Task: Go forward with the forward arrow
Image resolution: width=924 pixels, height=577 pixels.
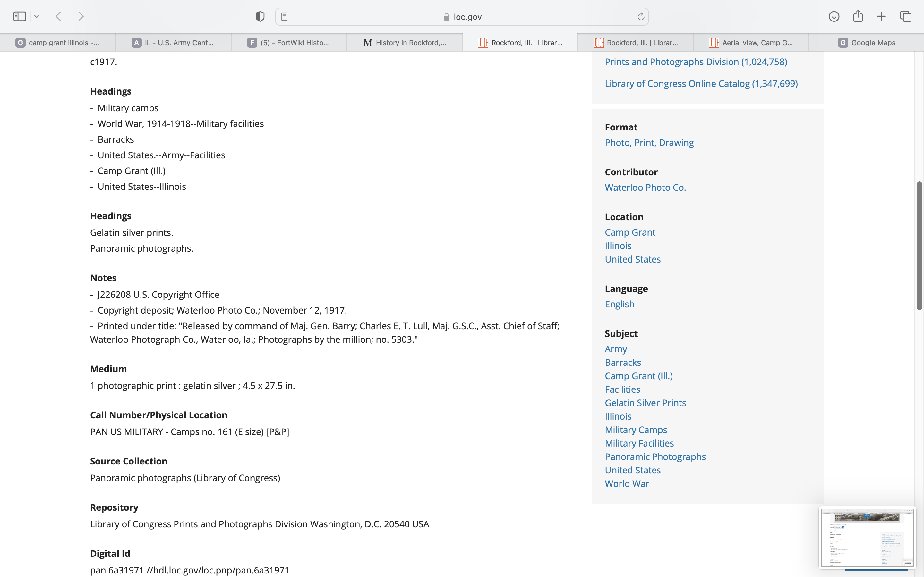Action: 81,16
